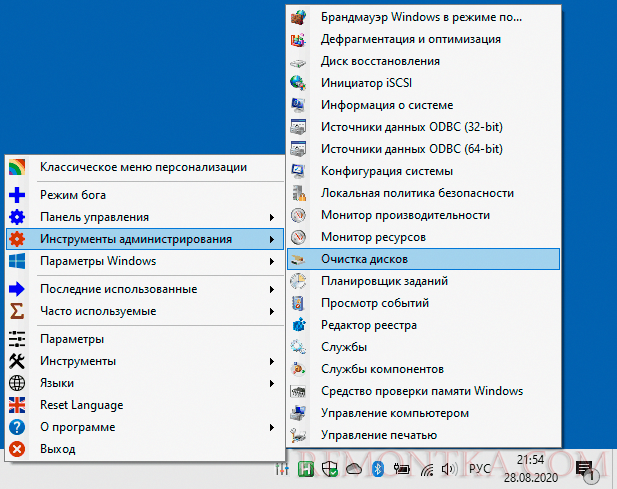Open the notification center icon
Image resolution: width=617 pixels, height=489 pixels.
click(x=586, y=470)
